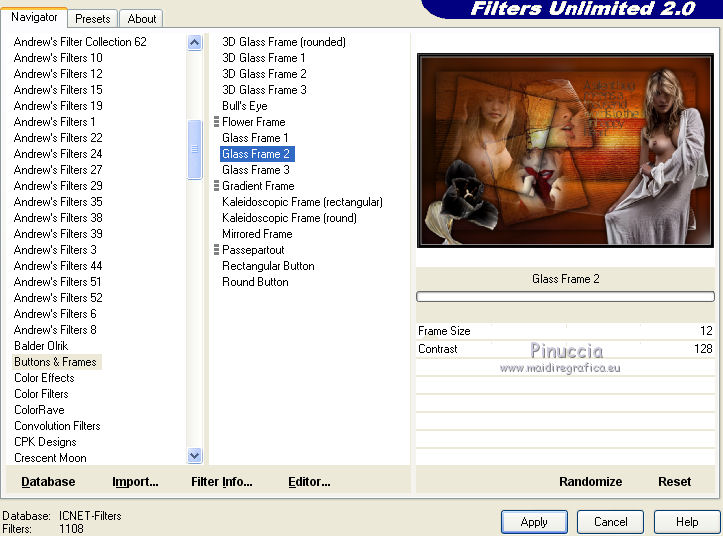The height and width of the screenshot is (536, 723).
Task: Select Convolution Filters category
Action: [57, 426]
